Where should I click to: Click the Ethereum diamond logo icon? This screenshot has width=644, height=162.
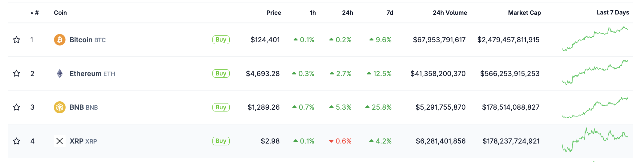(x=60, y=74)
